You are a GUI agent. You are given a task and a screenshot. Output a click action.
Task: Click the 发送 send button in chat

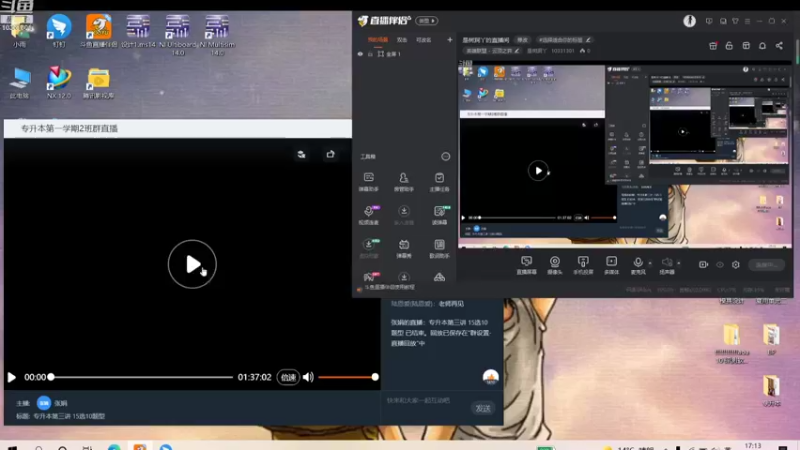tap(483, 408)
